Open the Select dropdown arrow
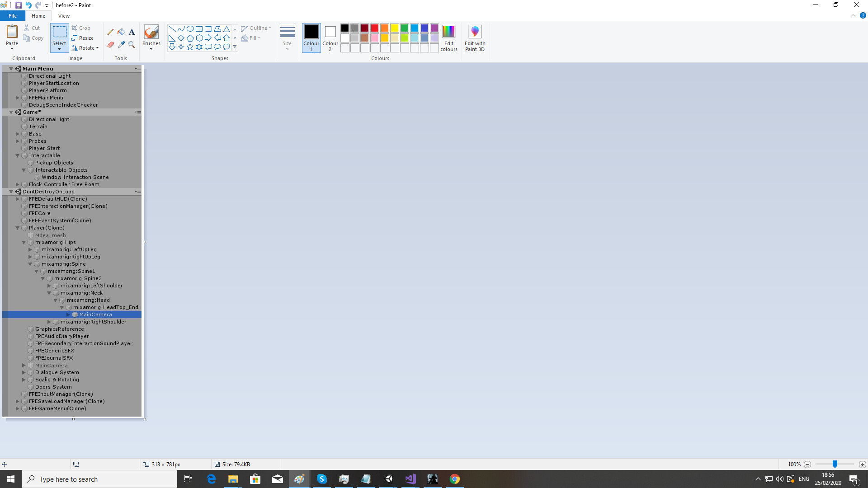This screenshot has width=868, height=488. (x=59, y=49)
